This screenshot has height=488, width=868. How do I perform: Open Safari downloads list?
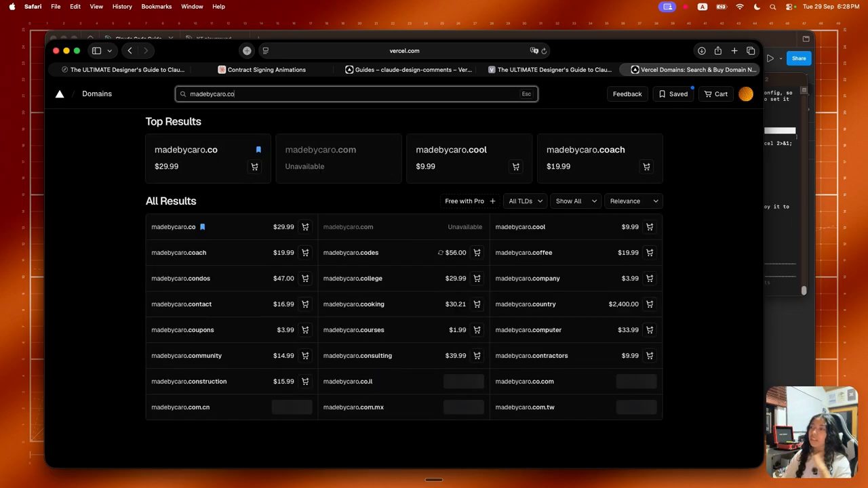(701, 51)
